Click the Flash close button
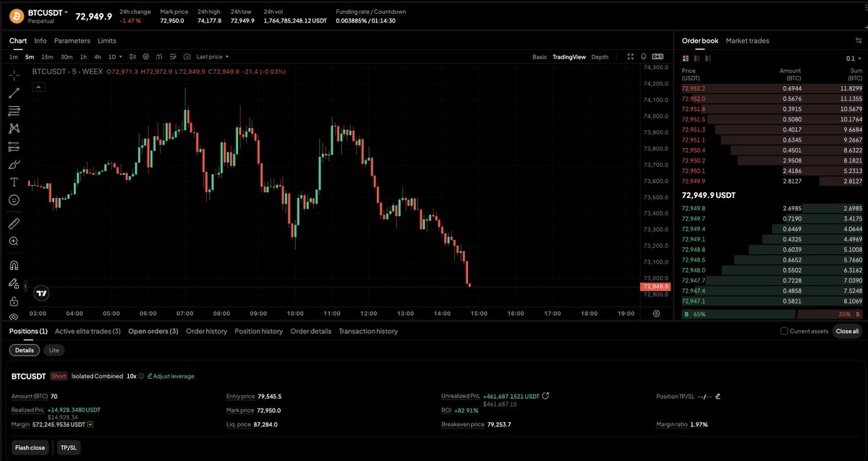This screenshot has height=461, width=868. (x=30, y=447)
